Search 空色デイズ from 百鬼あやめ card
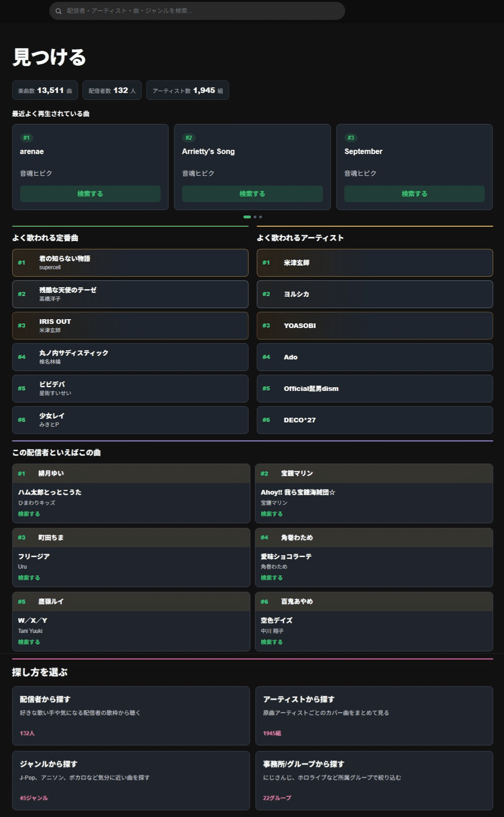Image resolution: width=504 pixels, height=817 pixels. (x=271, y=642)
